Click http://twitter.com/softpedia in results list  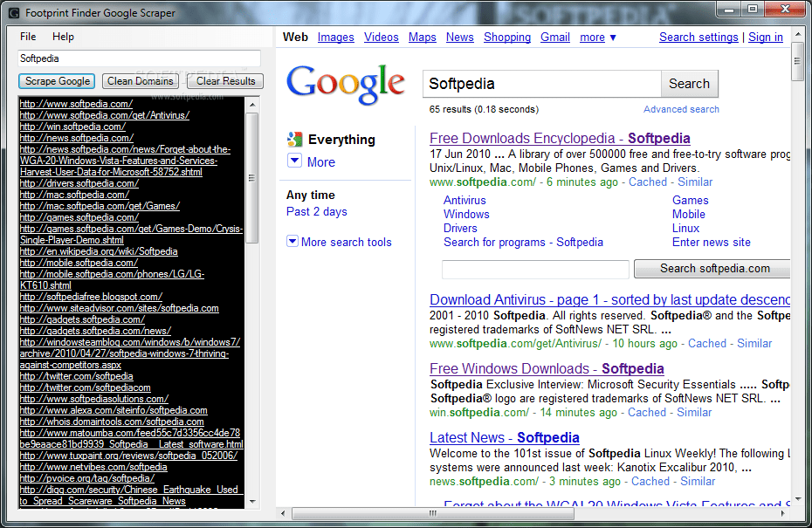click(76, 376)
